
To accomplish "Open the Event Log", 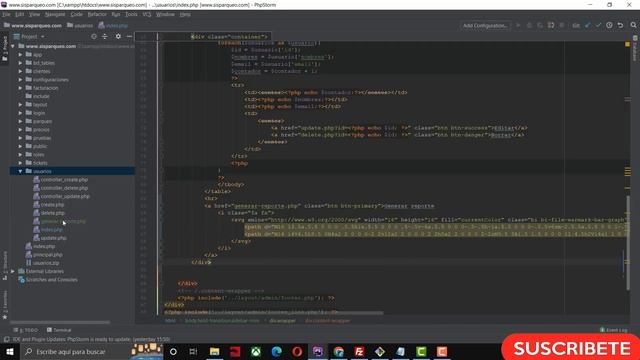I will pos(613,330).
